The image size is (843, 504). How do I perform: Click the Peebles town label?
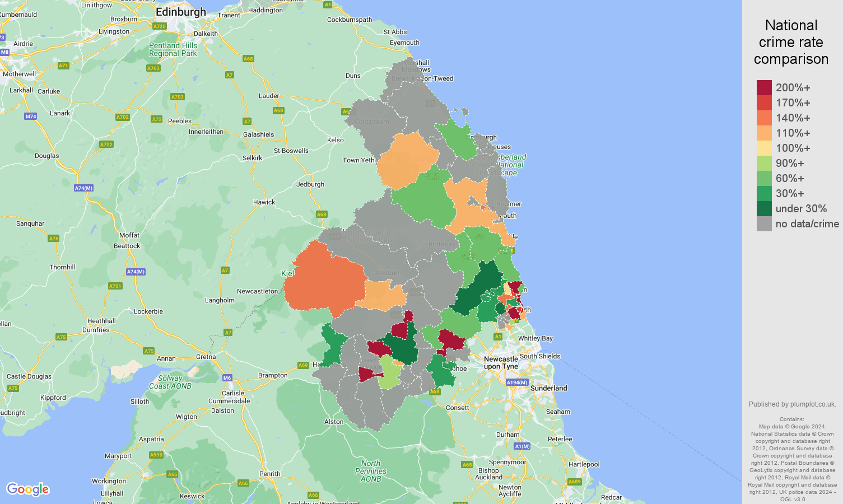point(180,121)
